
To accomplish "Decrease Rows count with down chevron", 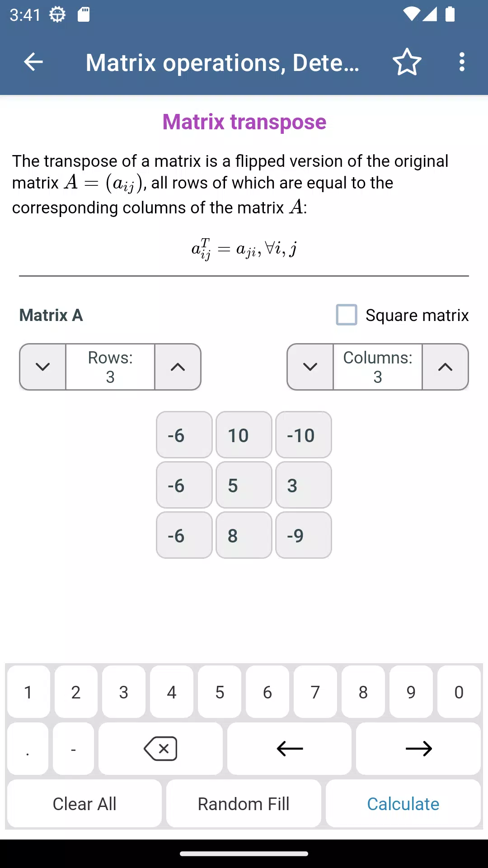I will click(42, 367).
